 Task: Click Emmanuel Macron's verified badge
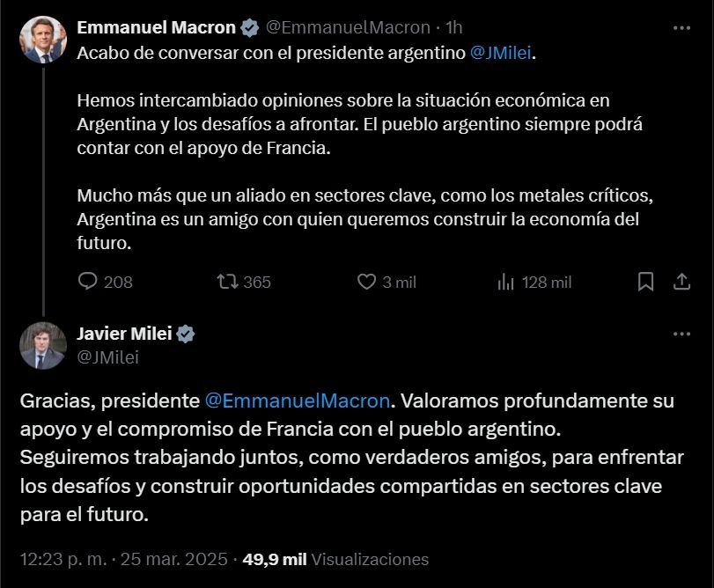click(x=250, y=28)
